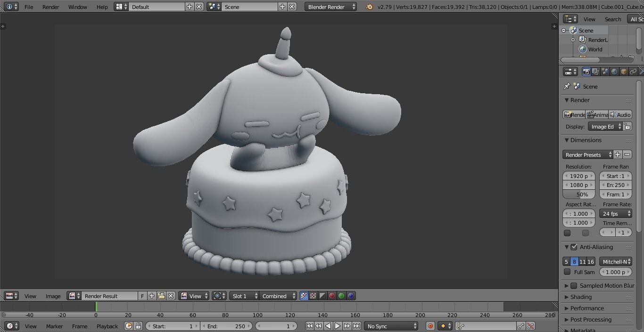Open the Window menu
This screenshot has width=644, height=332.
click(77, 7)
